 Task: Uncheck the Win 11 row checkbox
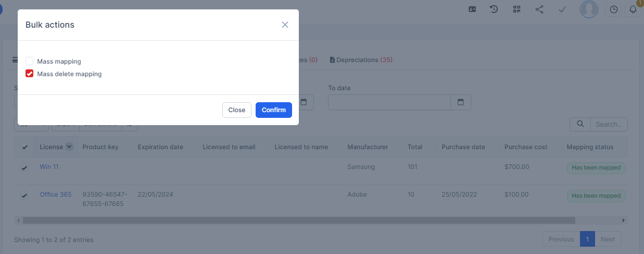pyautogui.click(x=24, y=168)
